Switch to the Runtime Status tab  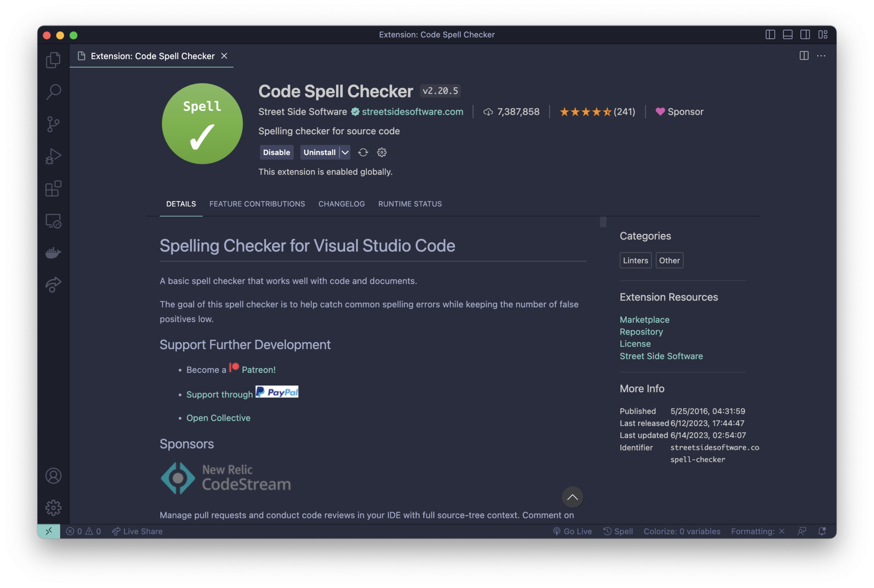pos(410,204)
